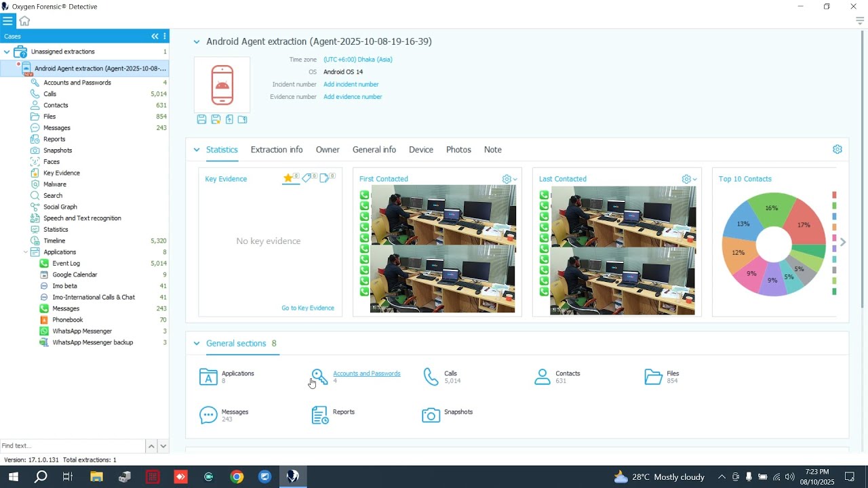Open Event Log application entry
The image size is (868, 488).
coord(66,263)
